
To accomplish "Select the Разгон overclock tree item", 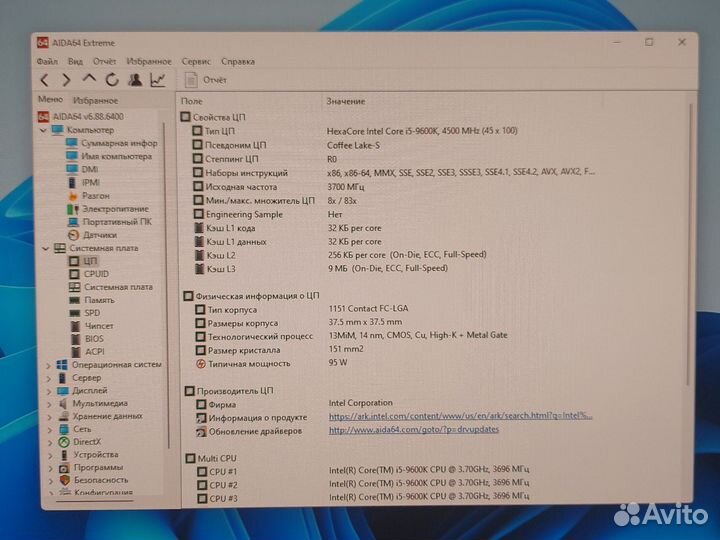I will (96, 196).
